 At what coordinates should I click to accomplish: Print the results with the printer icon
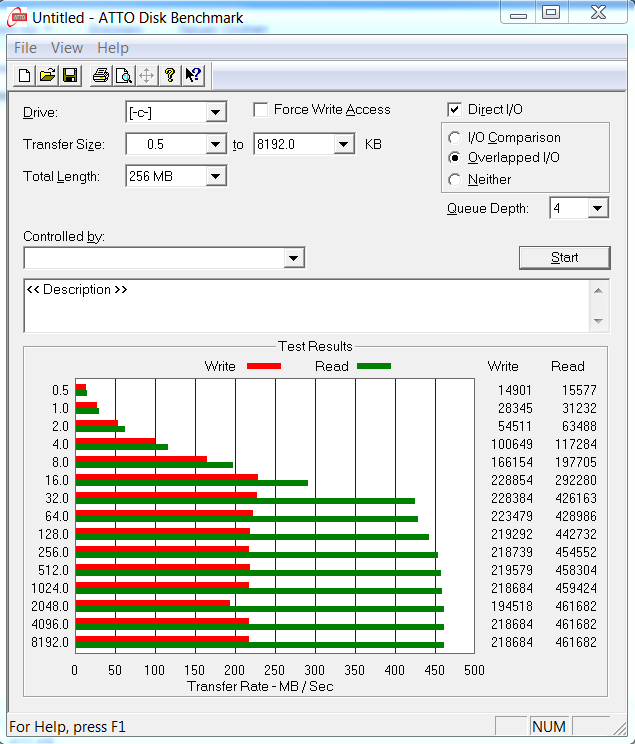(101, 76)
